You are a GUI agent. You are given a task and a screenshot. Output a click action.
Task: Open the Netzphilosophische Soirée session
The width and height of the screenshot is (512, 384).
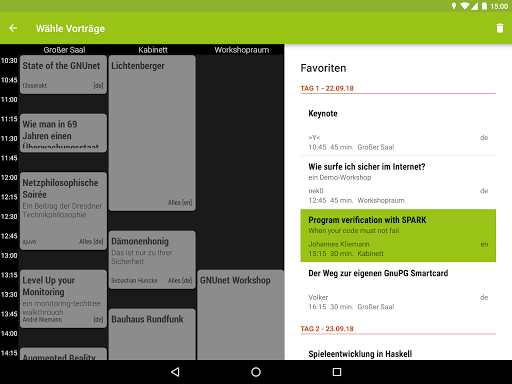click(63, 211)
